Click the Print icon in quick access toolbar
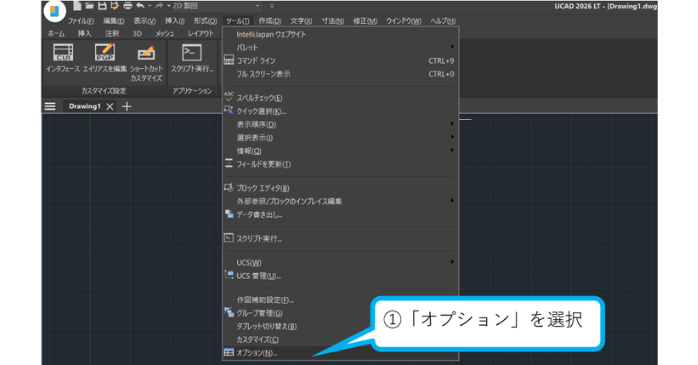This screenshot has height=365, width=698. point(128,6)
